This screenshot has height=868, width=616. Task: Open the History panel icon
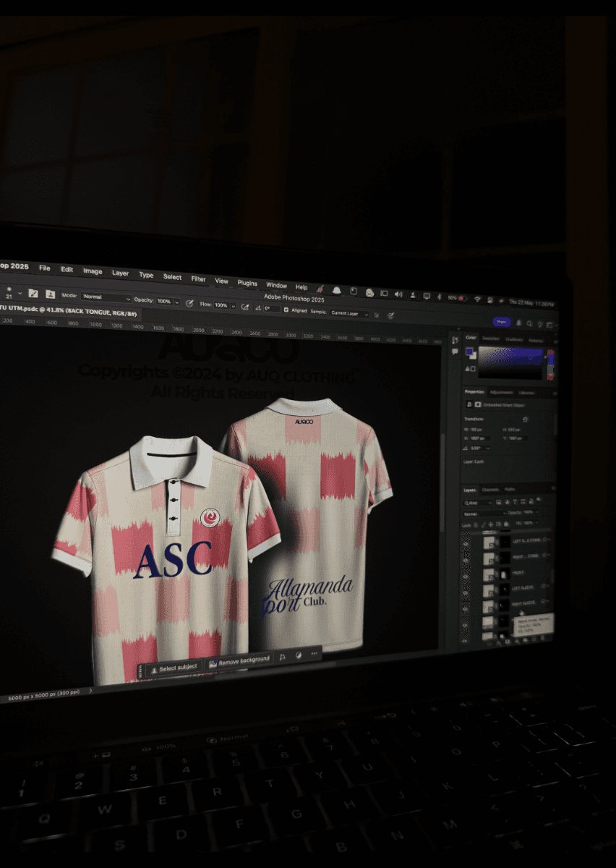(455, 340)
